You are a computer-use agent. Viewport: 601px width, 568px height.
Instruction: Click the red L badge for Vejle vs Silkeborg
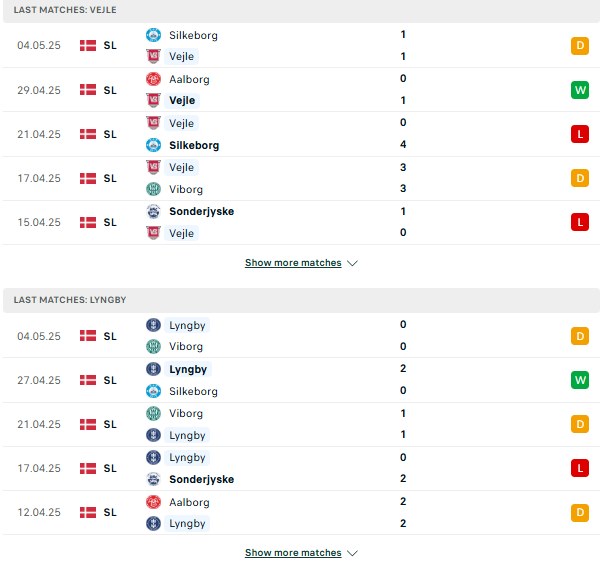[x=580, y=134]
